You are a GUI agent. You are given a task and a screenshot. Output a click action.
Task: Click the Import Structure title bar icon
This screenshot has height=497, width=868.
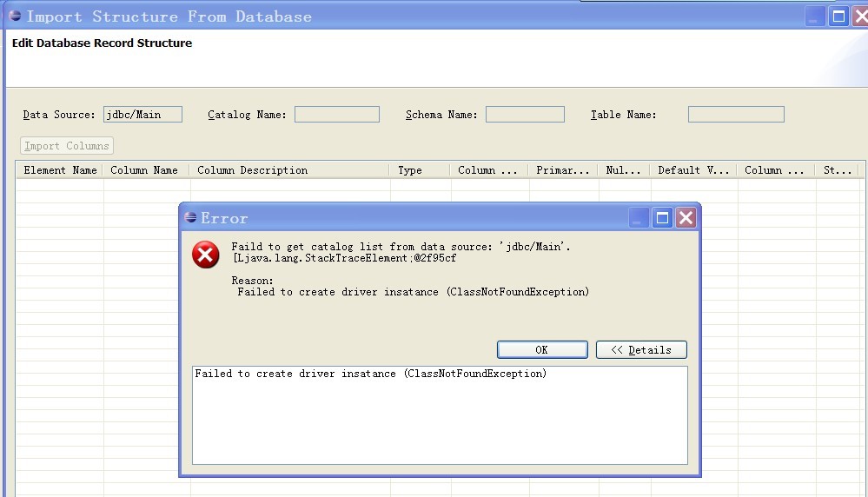coord(15,16)
